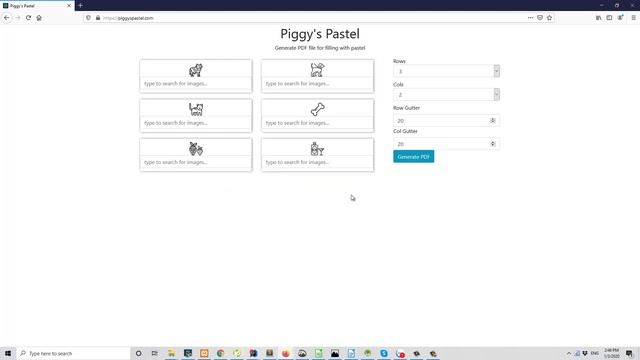Viewport: 640px width, 360px height.
Task: Focus the search field under the bottle icon
Action: coord(317,162)
